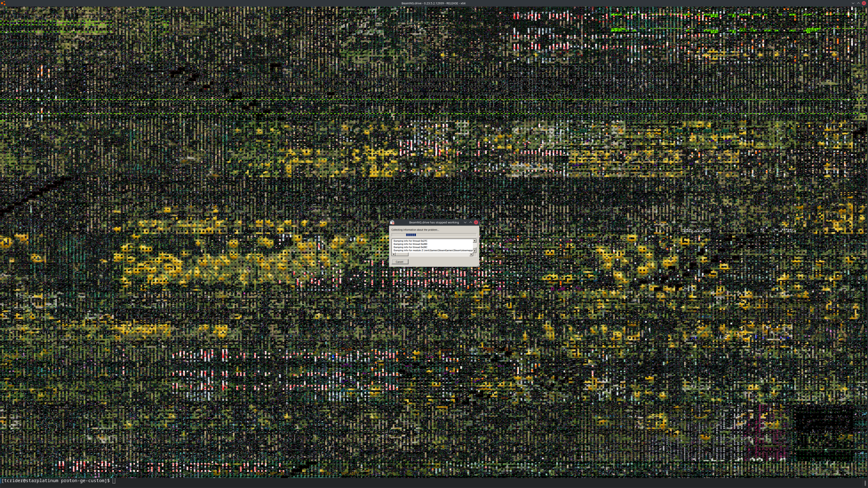Click the right arrow of the horizontal log scrollbar
The height and width of the screenshot is (488, 868).
click(471, 254)
